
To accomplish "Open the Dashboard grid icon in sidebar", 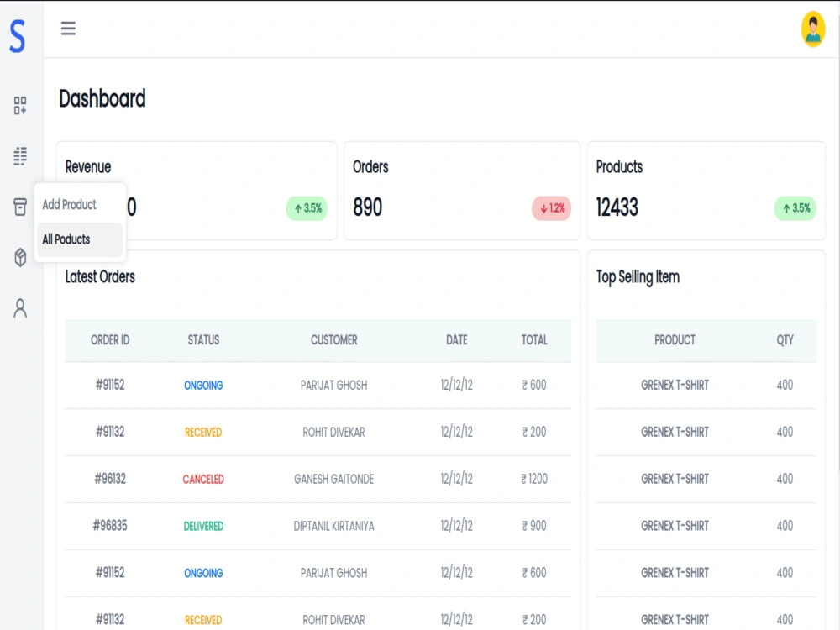I will click(x=18, y=106).
